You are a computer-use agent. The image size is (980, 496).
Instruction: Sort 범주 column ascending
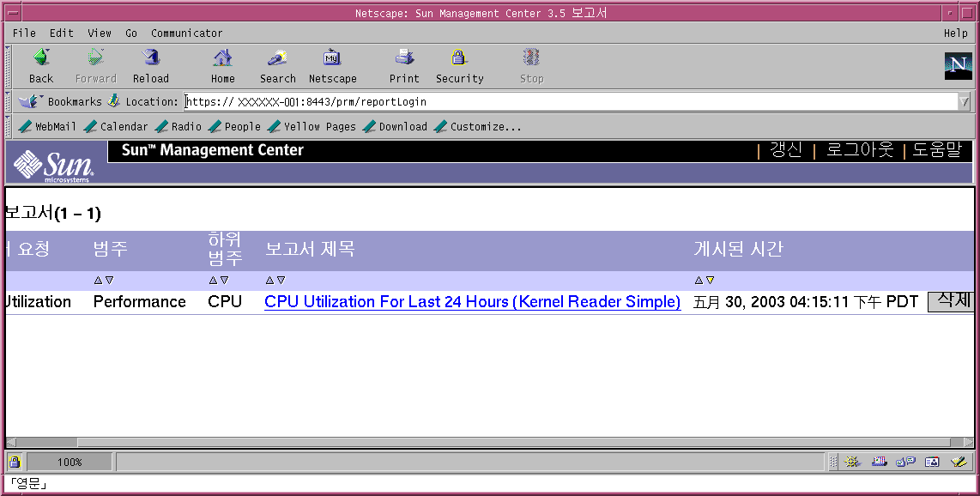(98, 281)
